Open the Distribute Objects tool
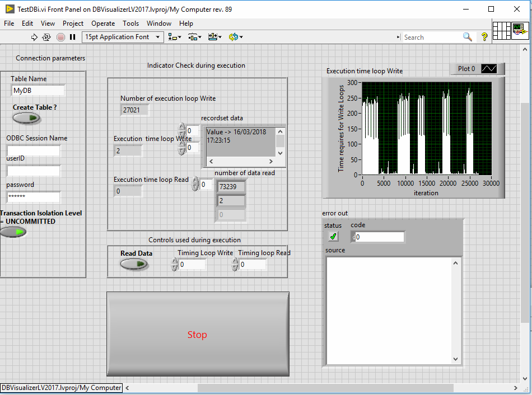 click(x=195, y=37)
